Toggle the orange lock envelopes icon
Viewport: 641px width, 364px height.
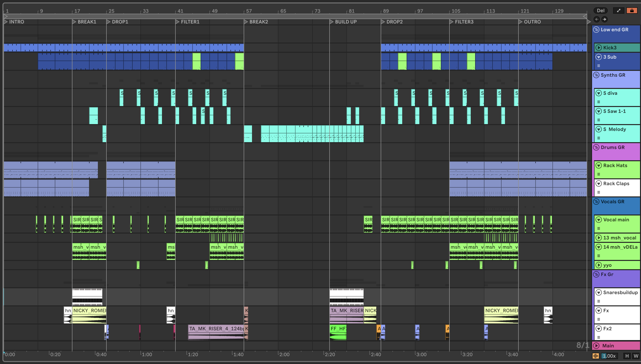632,11
